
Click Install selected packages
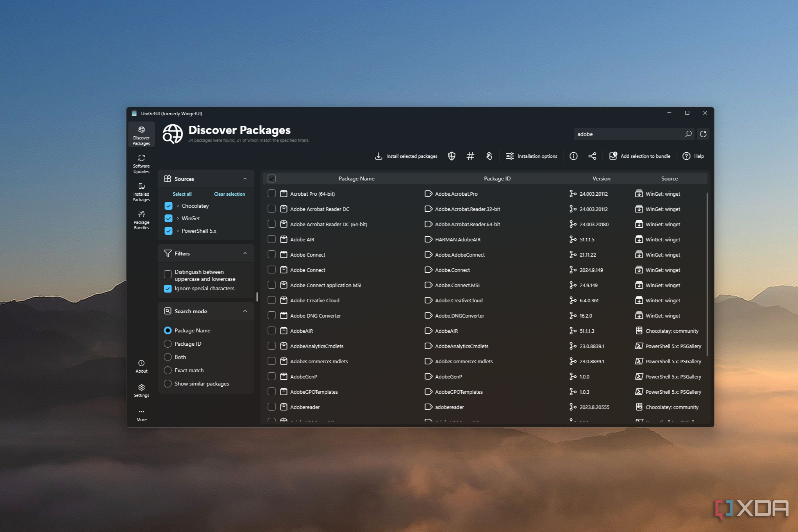click(x=406, y=156)
